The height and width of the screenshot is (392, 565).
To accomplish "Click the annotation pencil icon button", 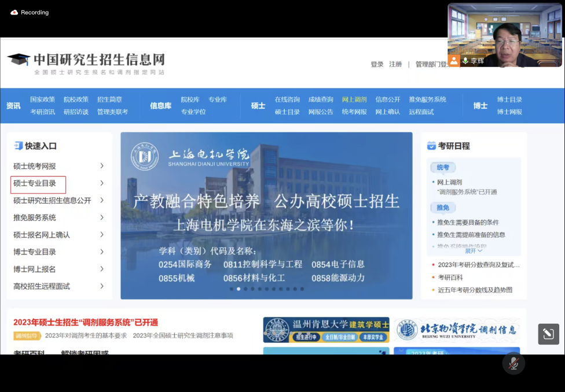I will coord(548,334).
